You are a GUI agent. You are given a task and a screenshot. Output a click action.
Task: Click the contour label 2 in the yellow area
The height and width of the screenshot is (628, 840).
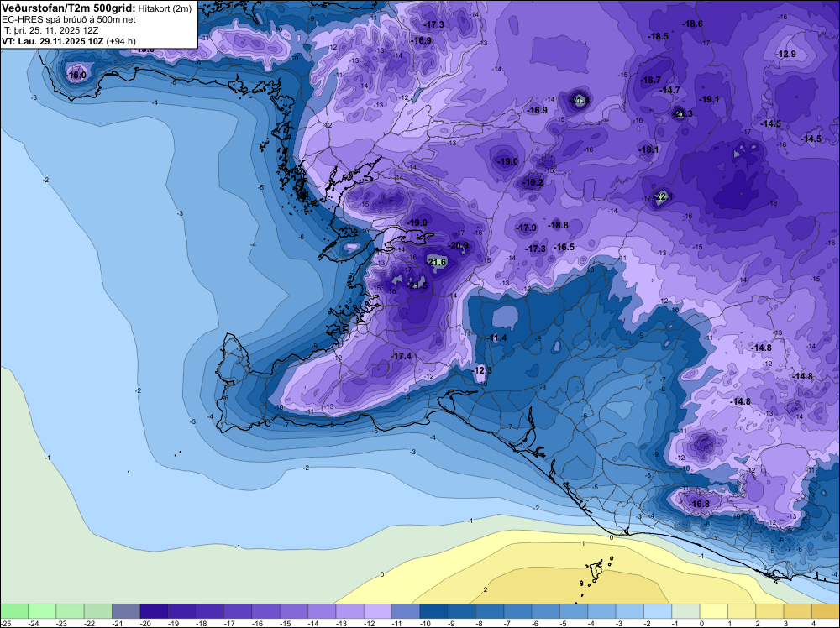(x=486, y=589)
